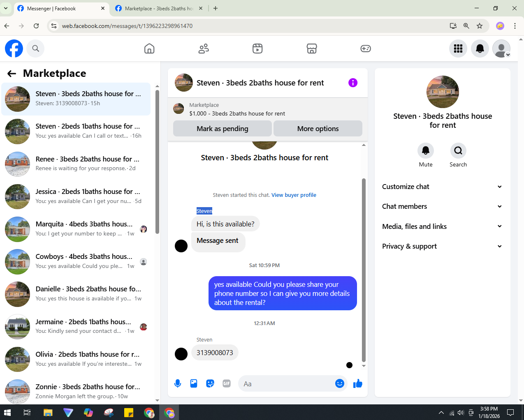Open conversation information purple icon
This screenshot has height=420, width=524.
[x=353, y=83]
